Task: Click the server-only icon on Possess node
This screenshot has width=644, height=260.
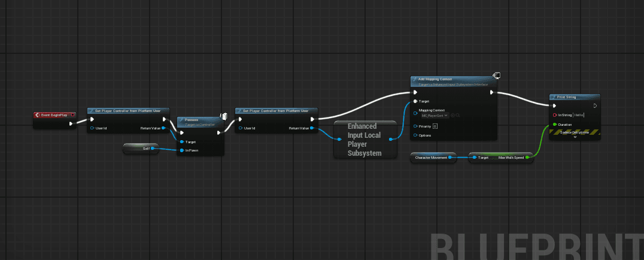Action: [224, 117]
